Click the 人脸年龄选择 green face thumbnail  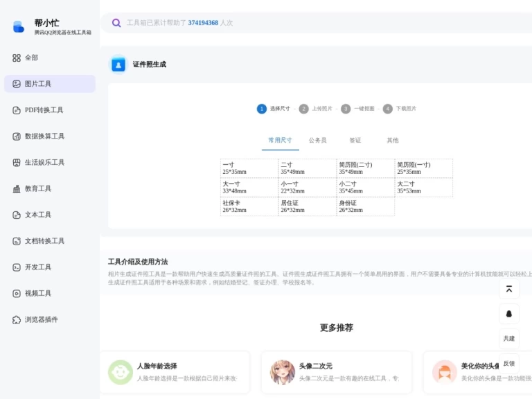click(x=121, y=372)
